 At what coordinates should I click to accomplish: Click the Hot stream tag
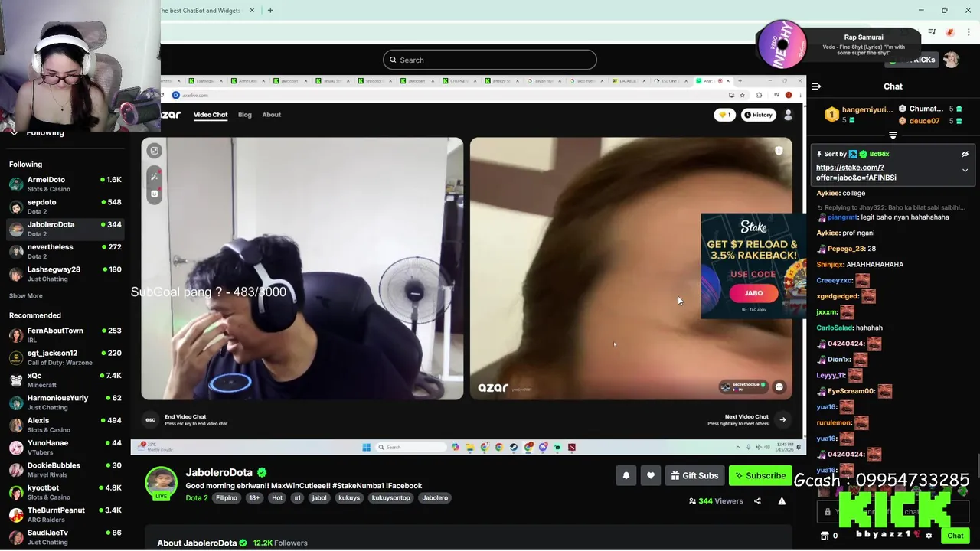(x=277, y=498)
